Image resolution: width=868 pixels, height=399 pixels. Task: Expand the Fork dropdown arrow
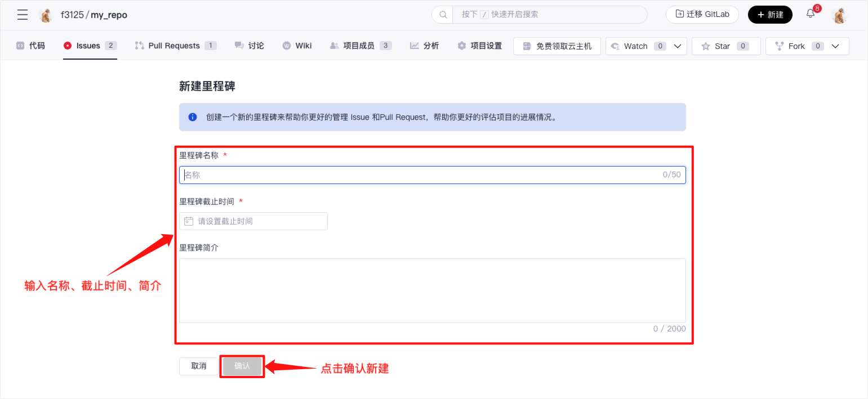pyautogui.click(x=835, y=46)
